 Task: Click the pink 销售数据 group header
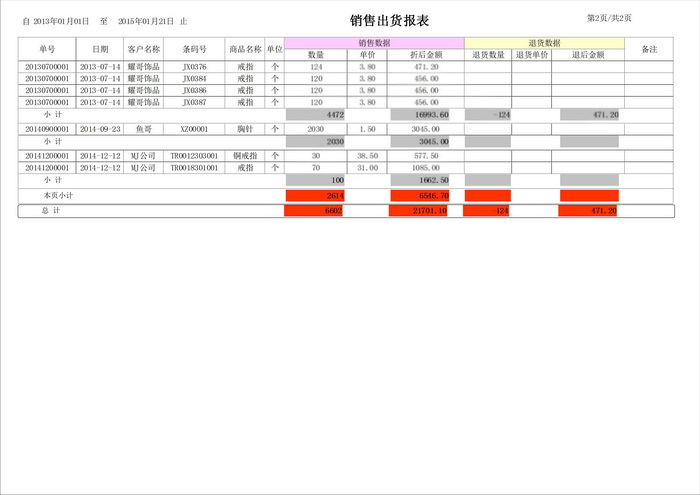(374, 43)
